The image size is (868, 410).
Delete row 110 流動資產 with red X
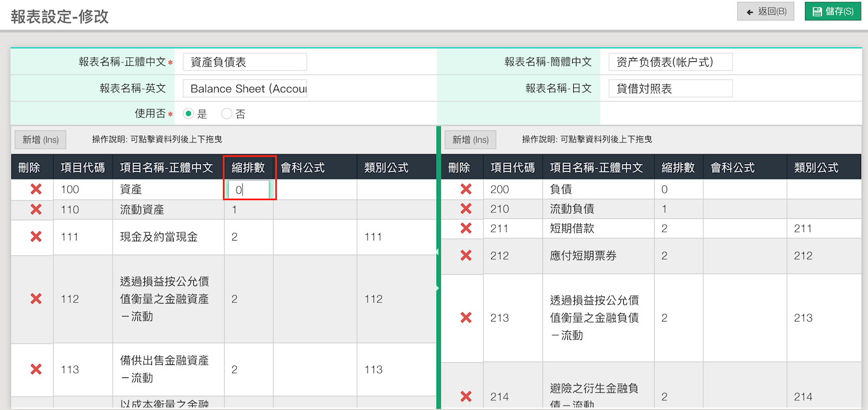(x=36, y=209)
